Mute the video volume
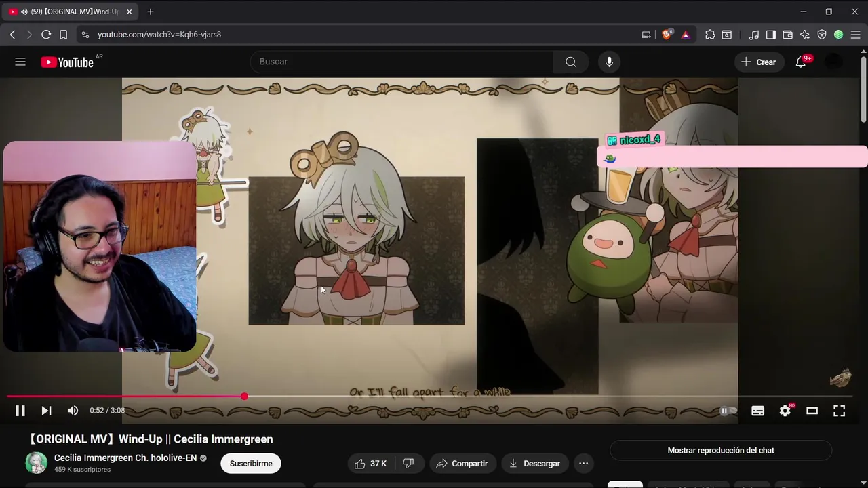This screenshot has width=868, height=488. pos(73,411)
